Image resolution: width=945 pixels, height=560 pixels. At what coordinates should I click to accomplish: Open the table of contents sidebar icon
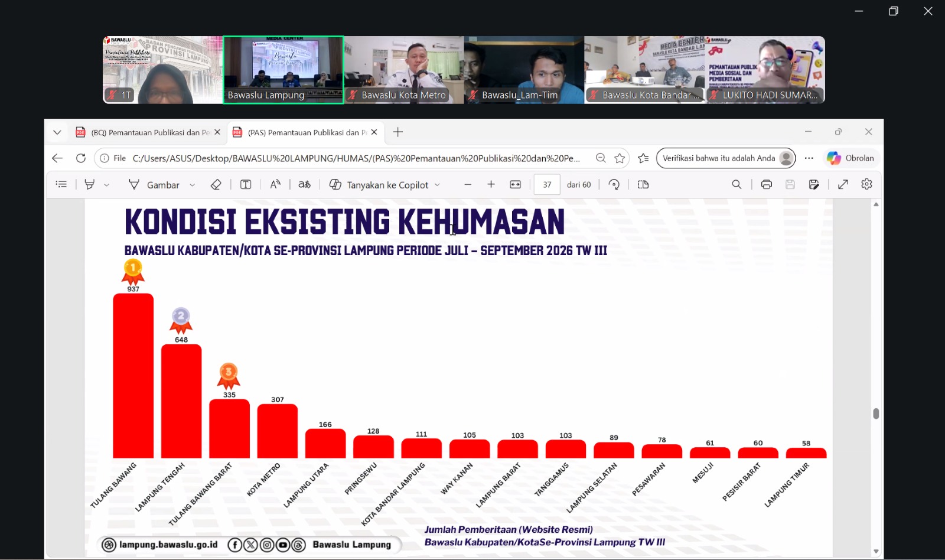pyautogui.click(x=61, y=184)
